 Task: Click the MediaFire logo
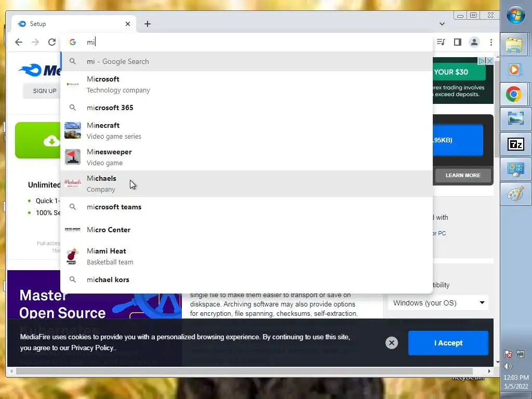click(39, 70)
